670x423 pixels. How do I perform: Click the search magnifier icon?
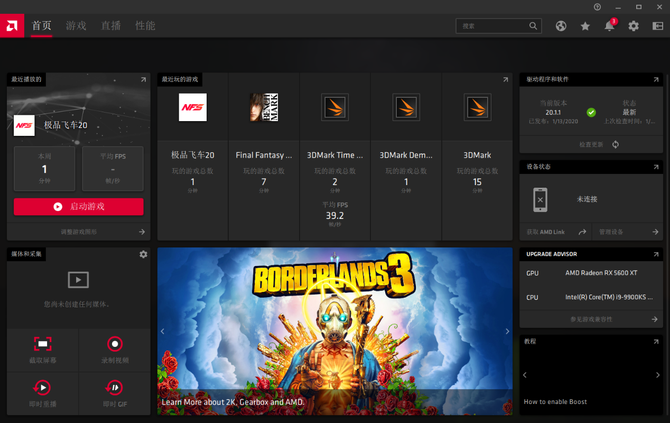(533, 26)
